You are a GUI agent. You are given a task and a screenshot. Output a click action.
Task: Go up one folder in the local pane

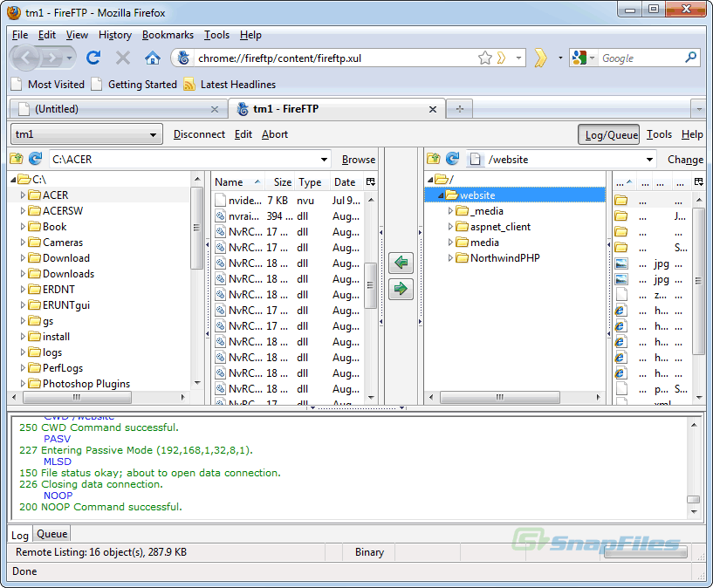[17, 159]
